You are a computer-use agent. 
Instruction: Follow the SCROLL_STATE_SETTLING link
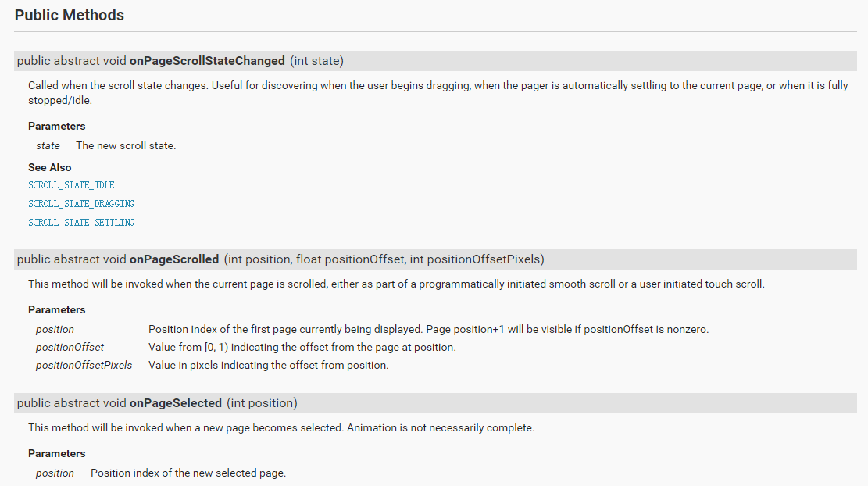pos(81,223)
